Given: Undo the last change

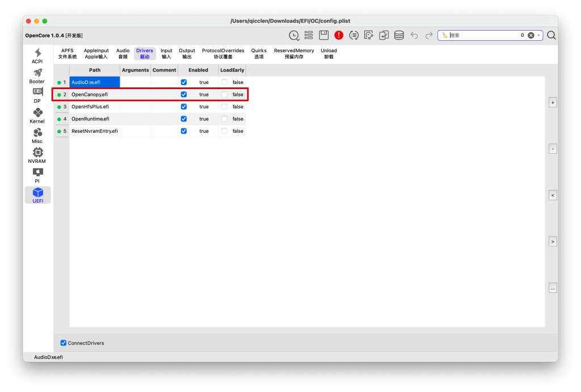Looking at the screenshot, I should coord(414,35).
